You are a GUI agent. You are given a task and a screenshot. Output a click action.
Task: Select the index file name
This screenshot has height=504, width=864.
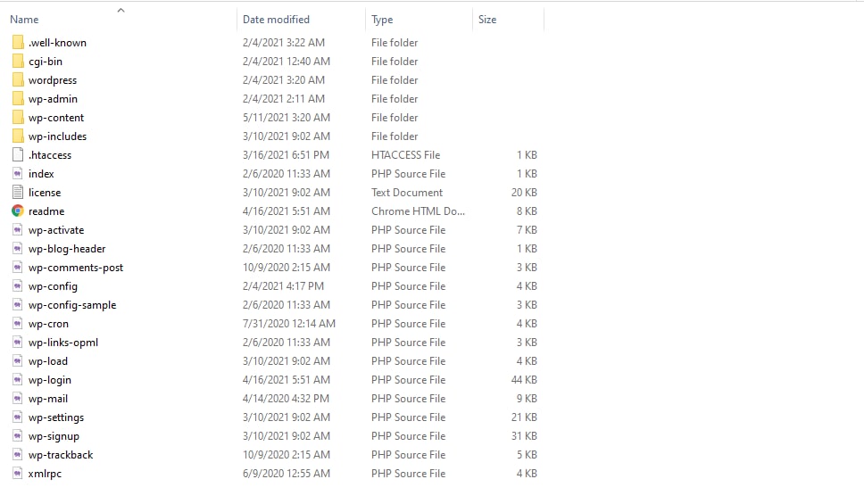click(x=41, y=174)
